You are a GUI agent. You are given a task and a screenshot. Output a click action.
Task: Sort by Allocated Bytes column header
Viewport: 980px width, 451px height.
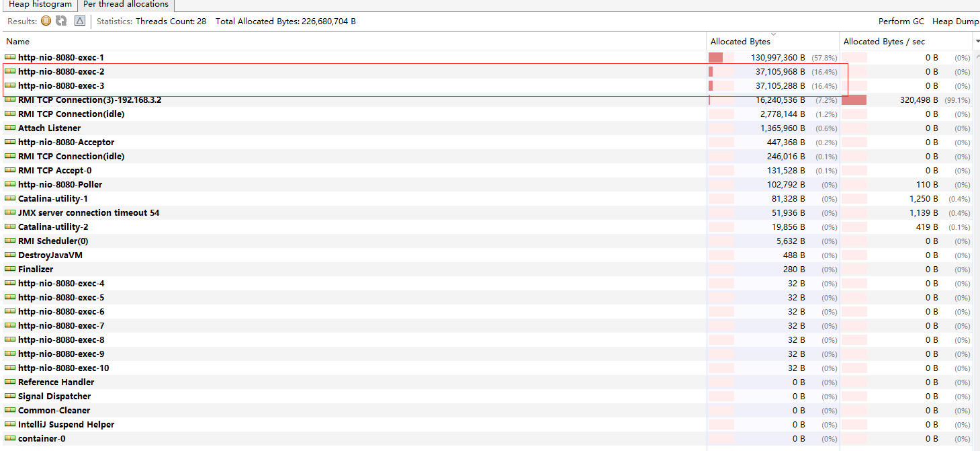pyautogui.click(x=773, y=41)
